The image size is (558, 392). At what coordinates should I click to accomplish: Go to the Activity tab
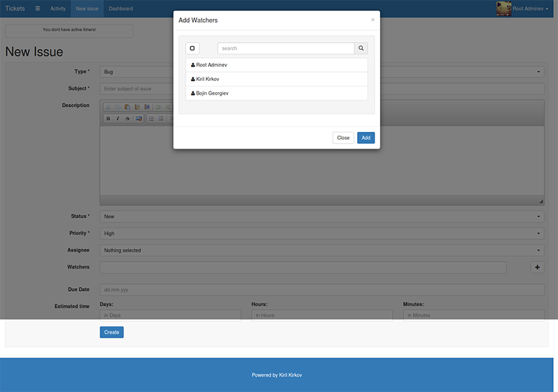pos(58,8)
